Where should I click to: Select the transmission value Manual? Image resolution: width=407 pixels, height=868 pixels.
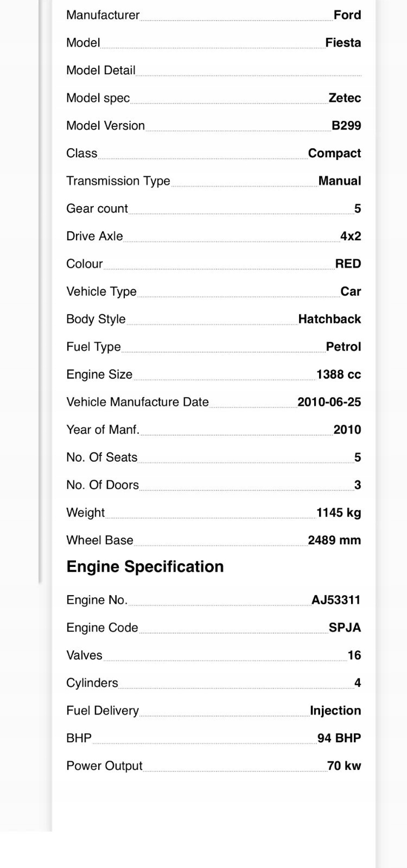340,181
